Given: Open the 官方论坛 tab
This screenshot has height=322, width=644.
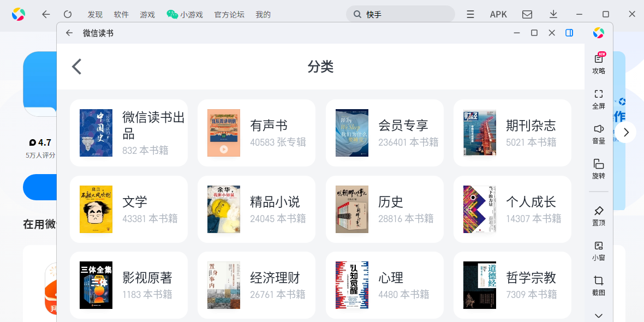Looking at the screenshot, I should click(x=229, y=15).
